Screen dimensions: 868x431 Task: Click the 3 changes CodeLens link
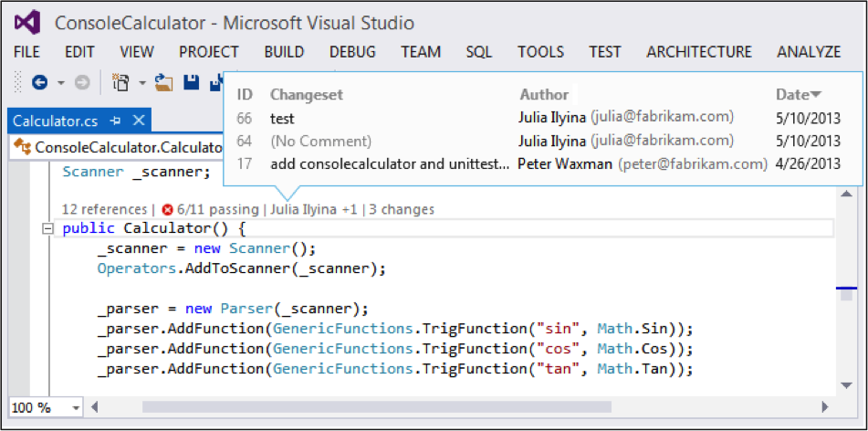tap(402, 209)
